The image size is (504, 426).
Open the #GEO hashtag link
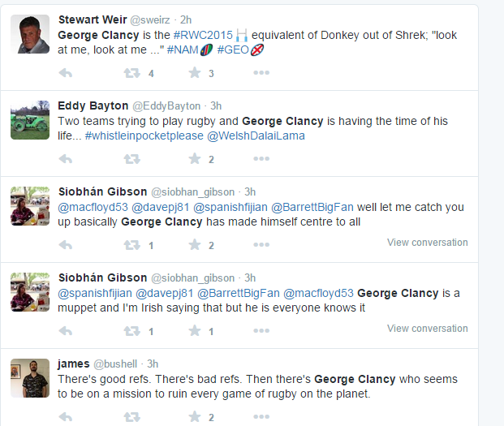point(233,50)
